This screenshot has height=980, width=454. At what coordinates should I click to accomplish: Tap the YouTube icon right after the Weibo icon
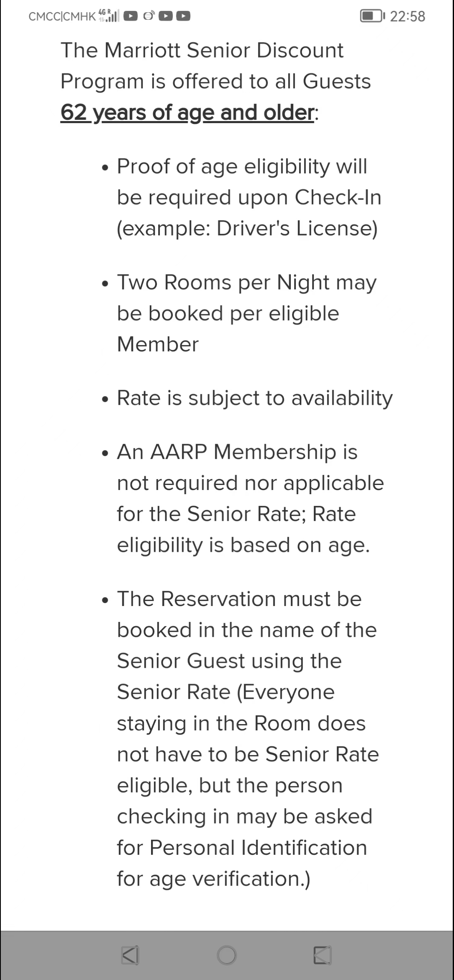click(166, 16)
